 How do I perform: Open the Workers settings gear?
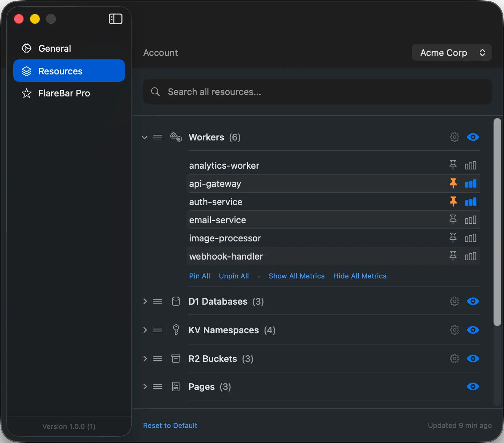[x=454, y=137]
